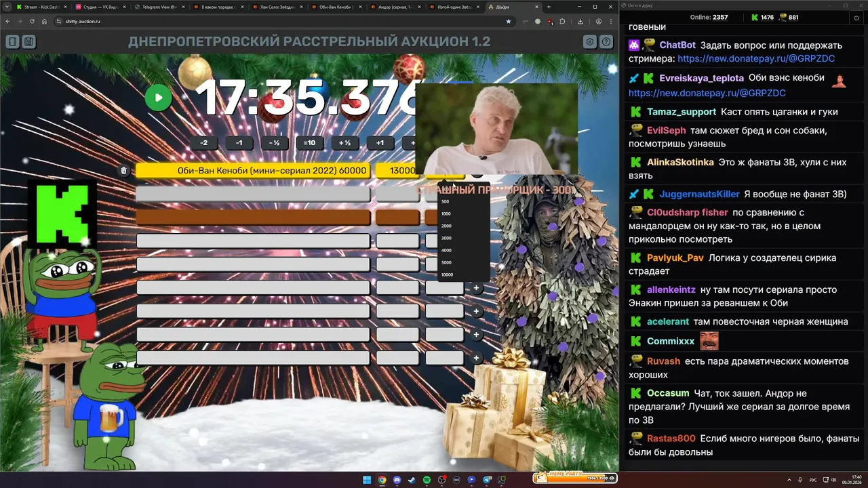Viewport: 868px width, 488px height.
Task: Select 10000 in the amount dropdown list
Action: point(464,274)
